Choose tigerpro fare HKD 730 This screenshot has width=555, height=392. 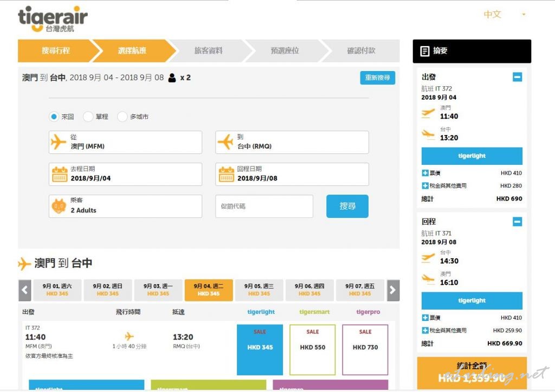click(365, 350)
